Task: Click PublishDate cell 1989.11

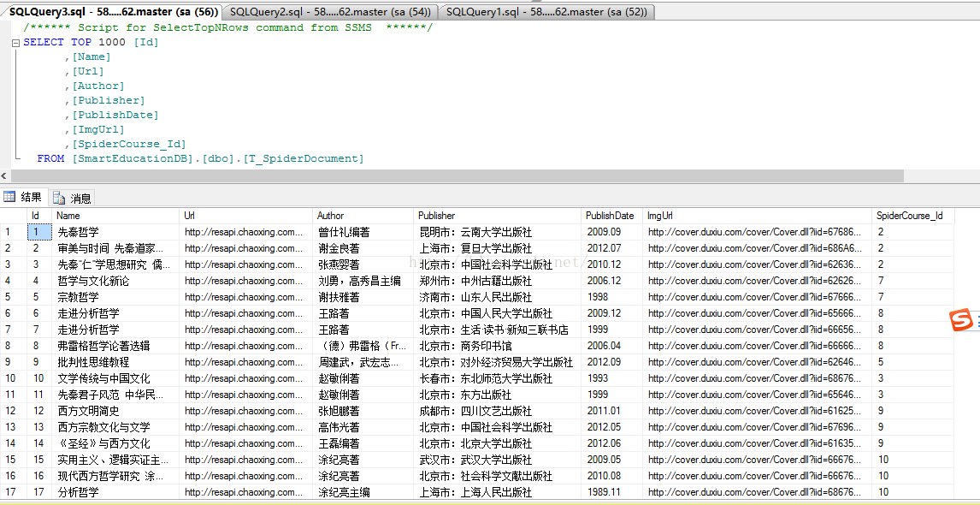Action: tap(612, 492)
